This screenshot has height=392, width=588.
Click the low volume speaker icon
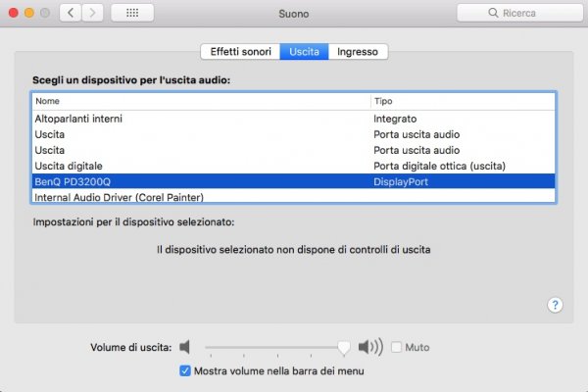click(185, 347)
